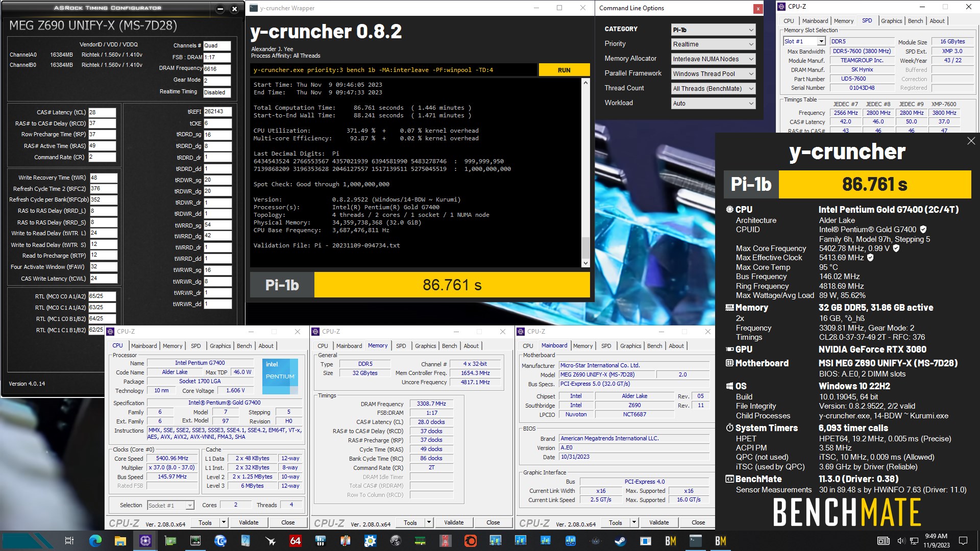Click the last BM BenchMate taskbar icon
Screen dimensions: 980x551
720,541
